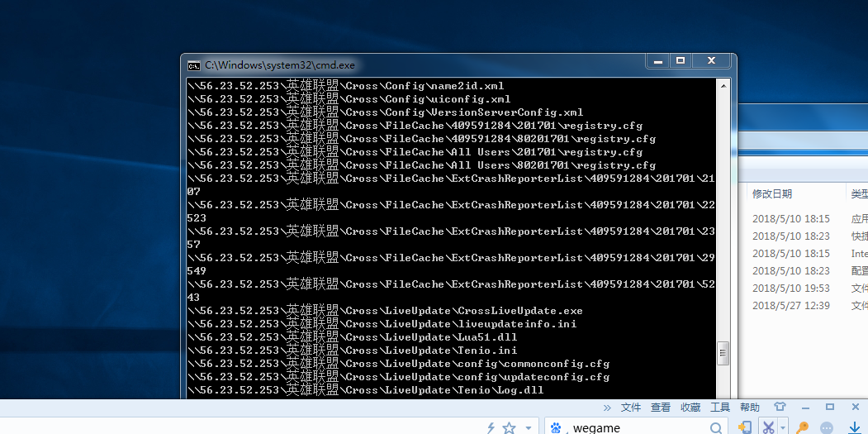Minimize the cmd.exe window
Image resolution: width=868 pixels, height=434 pixels.
pos(658,61)
